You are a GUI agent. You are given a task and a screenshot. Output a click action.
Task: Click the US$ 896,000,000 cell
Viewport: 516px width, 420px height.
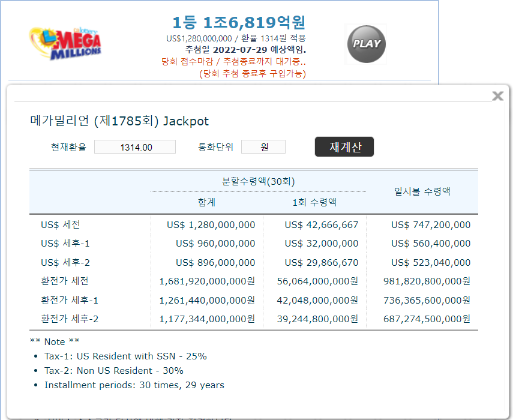tap(215, 263)
